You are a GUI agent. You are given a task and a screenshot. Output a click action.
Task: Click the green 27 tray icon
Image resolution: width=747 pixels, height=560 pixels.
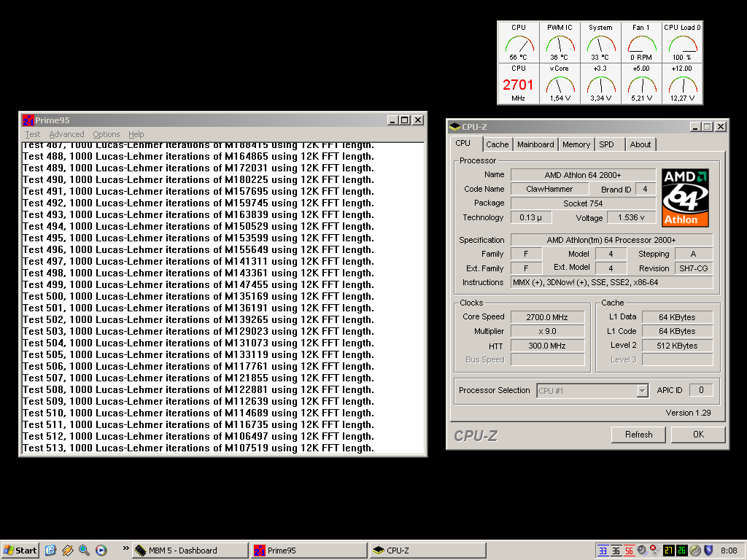click(668, 551)
